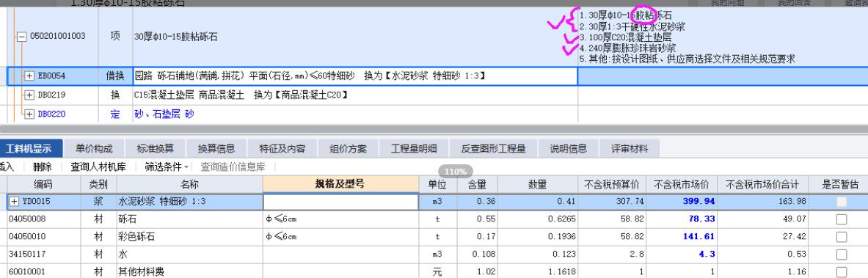The height and width of the screenshot is (278, 868).
Task: Click the 规格及型号 input cell for 水泥砂浆
Action: (x=340, y=202)
